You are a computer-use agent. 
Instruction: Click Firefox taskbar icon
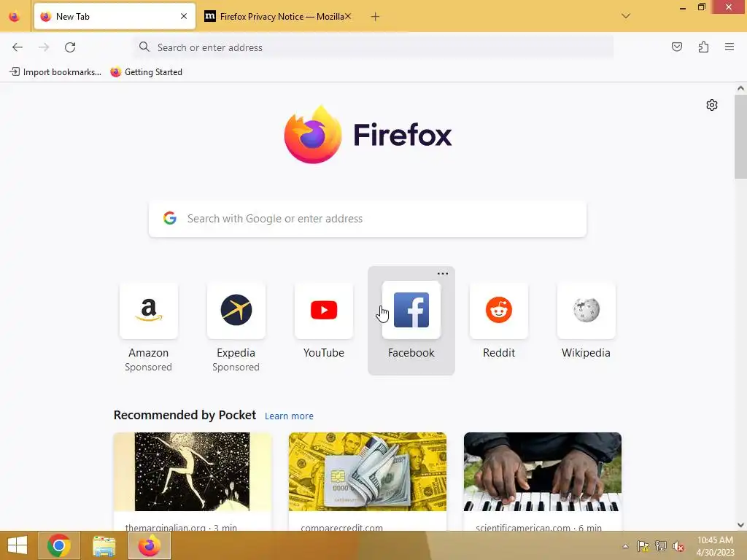click(150, 545)
